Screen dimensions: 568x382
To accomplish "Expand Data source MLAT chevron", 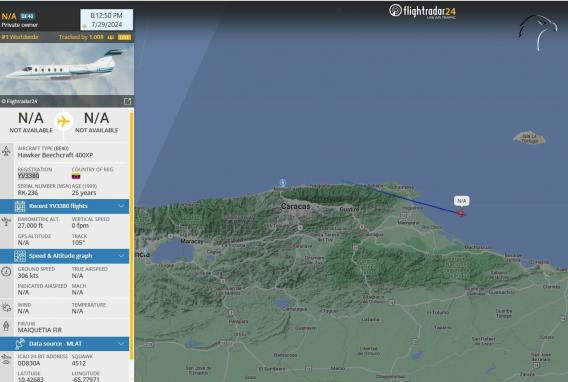I will tap(121, 344).
